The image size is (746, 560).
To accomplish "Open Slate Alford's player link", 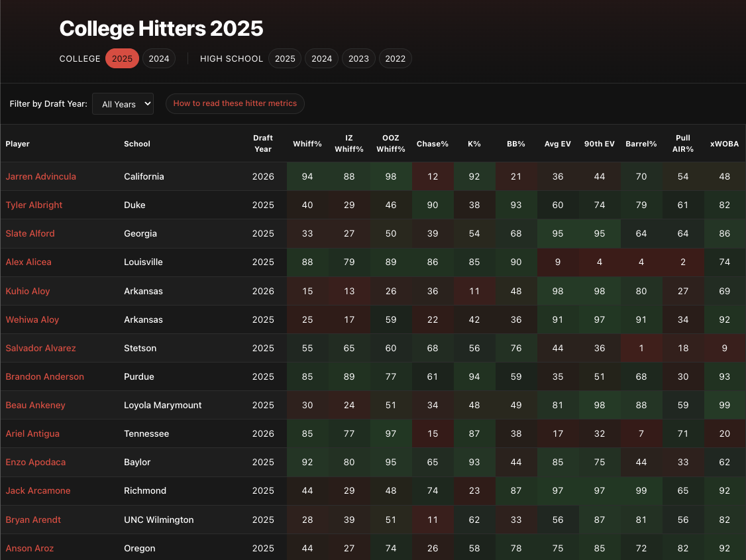I will (x=30, y=233).
